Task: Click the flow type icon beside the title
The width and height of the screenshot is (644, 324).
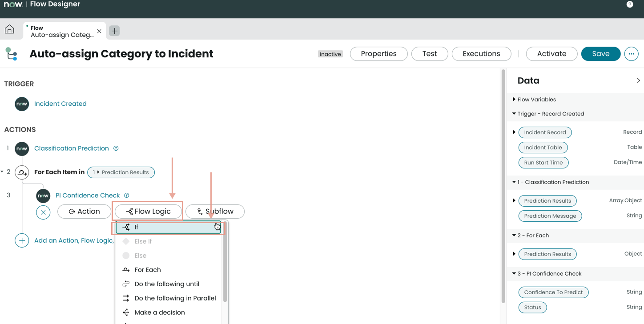Action: (x=12, y=54)
